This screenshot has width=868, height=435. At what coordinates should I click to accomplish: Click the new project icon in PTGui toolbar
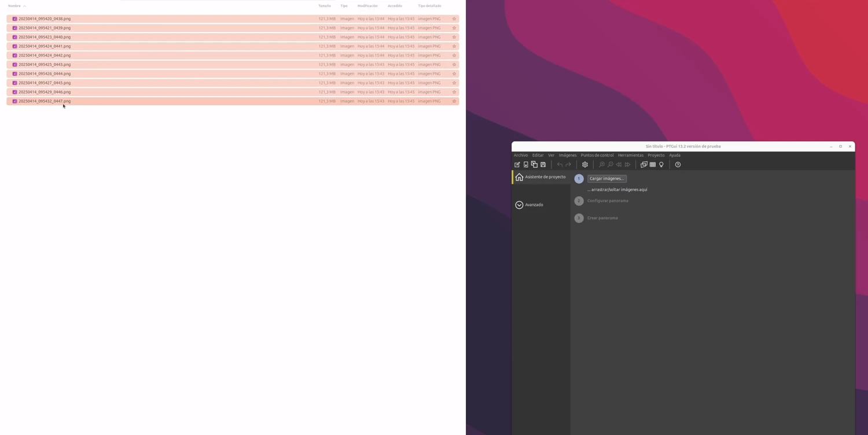[517, 165]
